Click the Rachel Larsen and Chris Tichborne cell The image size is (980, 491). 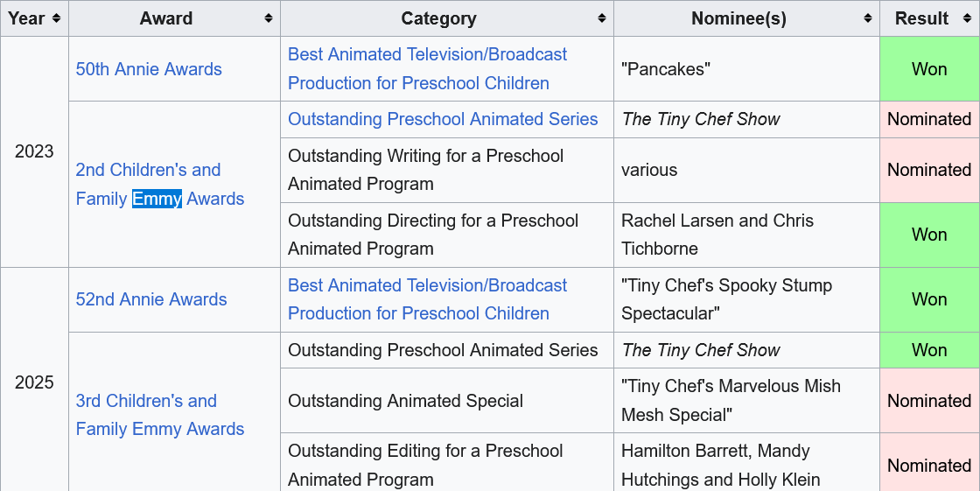747,235
